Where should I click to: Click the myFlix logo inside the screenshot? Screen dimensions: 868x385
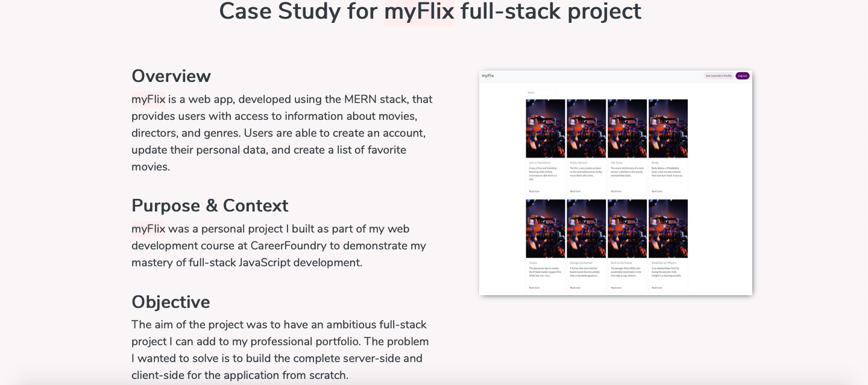tap(488, 76)
